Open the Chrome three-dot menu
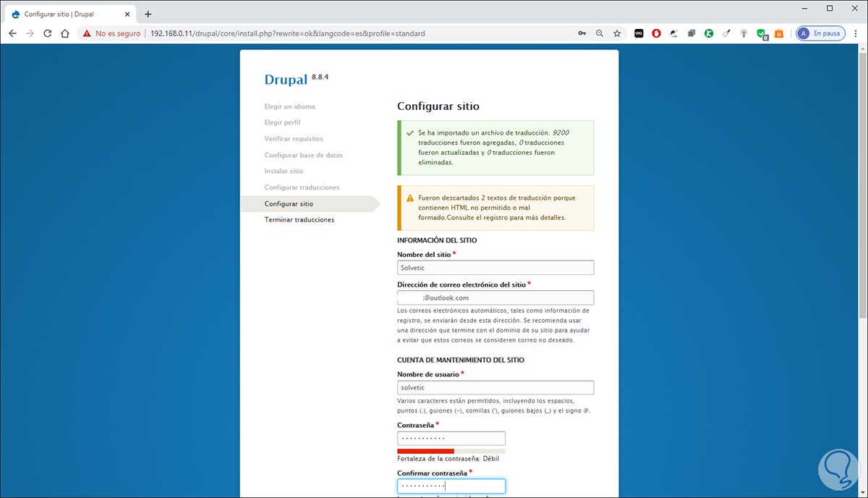Screen dimensions: 868x498 pos(856,33)
